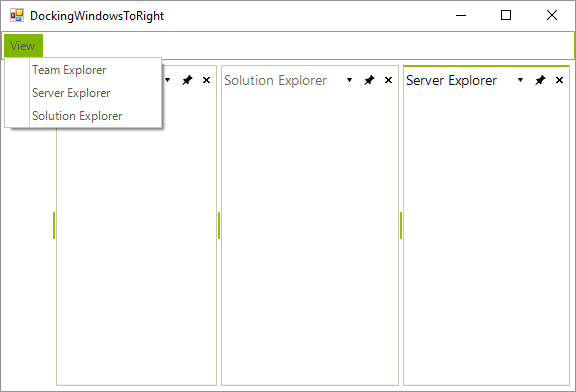Open Server Explorer panel options dropdown arrow
This screenshot has width=576, height=392.
(x=520, y=80)
